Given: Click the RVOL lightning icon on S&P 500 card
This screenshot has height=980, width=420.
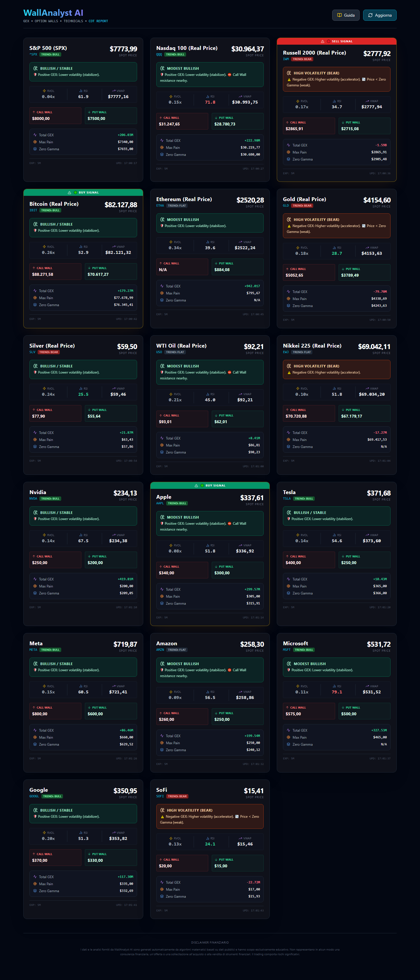Looking at the screenshot, I should pos(44,91).
